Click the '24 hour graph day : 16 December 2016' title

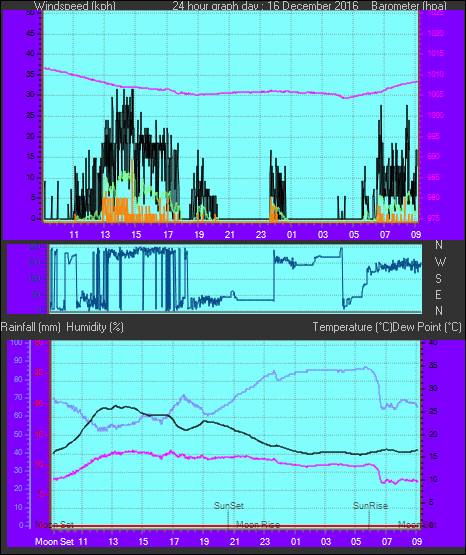click(x=265, y=6)
